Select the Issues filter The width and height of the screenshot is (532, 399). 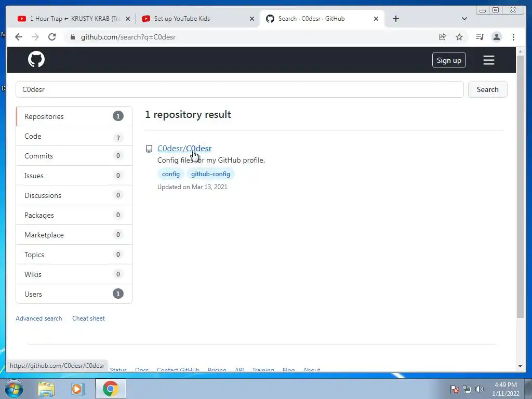[74, 176]
